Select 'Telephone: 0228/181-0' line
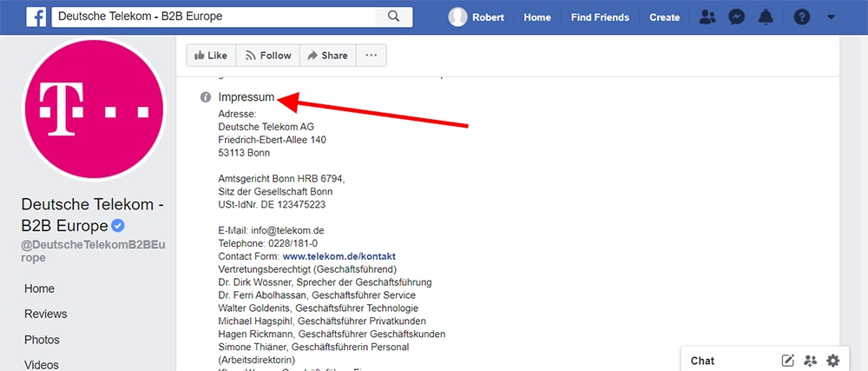This screenshot has height=371, width=868. 268,243
